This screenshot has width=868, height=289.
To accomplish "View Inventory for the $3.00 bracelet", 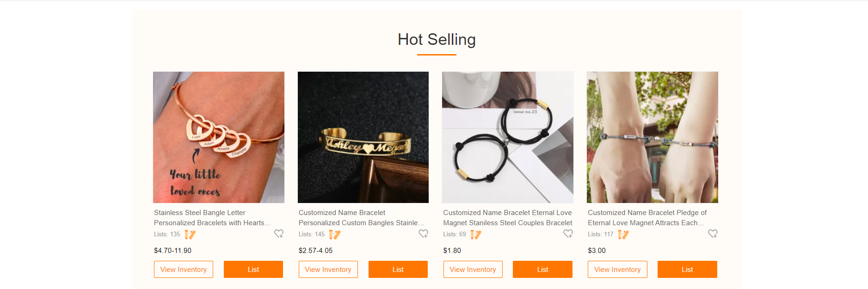I will tap(617, 270).
